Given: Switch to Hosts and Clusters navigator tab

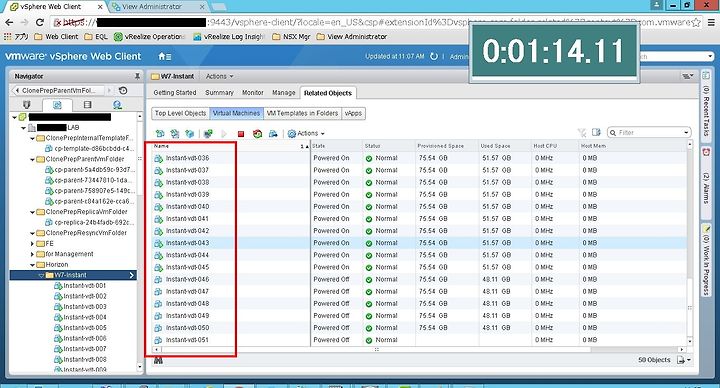Looking at the screenshot, I should coord(27,105).
